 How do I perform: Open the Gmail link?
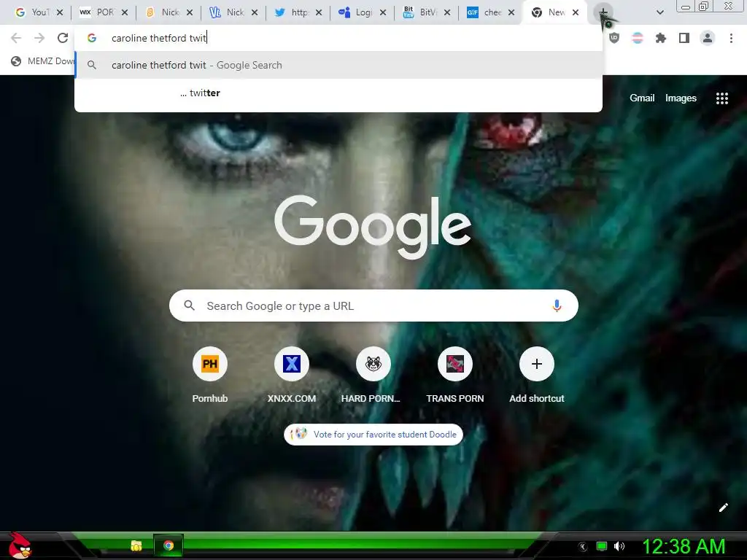coord(642,98)
